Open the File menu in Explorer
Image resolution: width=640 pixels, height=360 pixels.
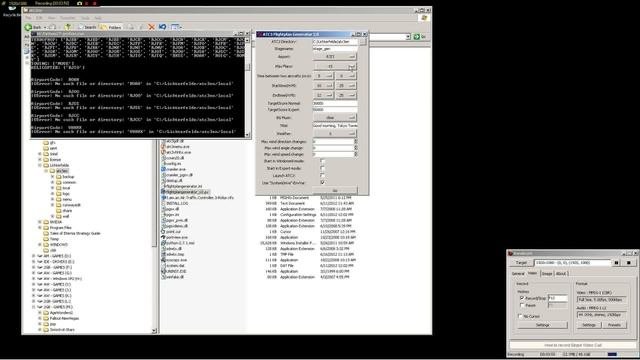tap(28, 18)
